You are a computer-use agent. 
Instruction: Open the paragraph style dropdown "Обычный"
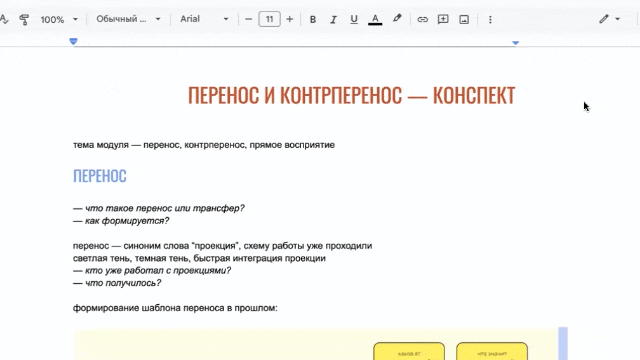(128, 19)
